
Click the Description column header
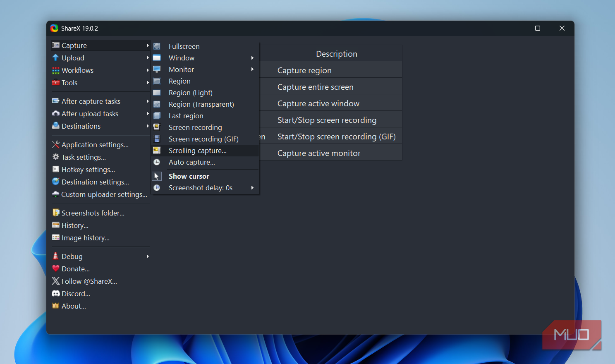click(x=337, y=54)
